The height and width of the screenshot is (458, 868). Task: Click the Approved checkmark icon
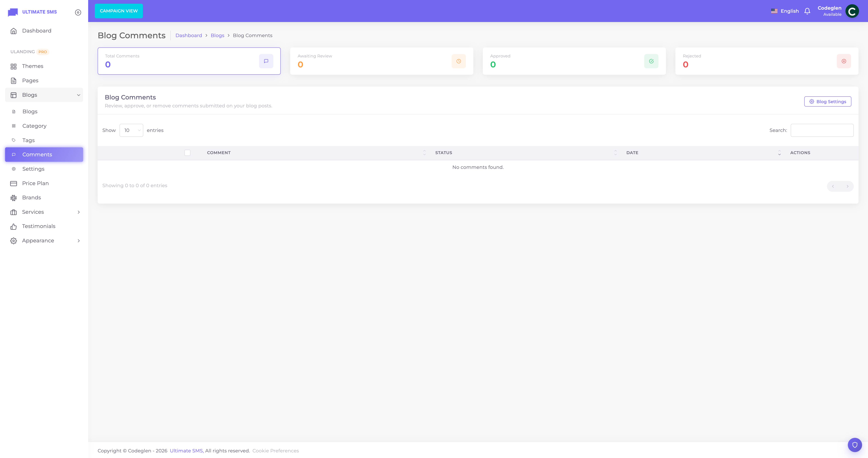[x=651, y=61]
